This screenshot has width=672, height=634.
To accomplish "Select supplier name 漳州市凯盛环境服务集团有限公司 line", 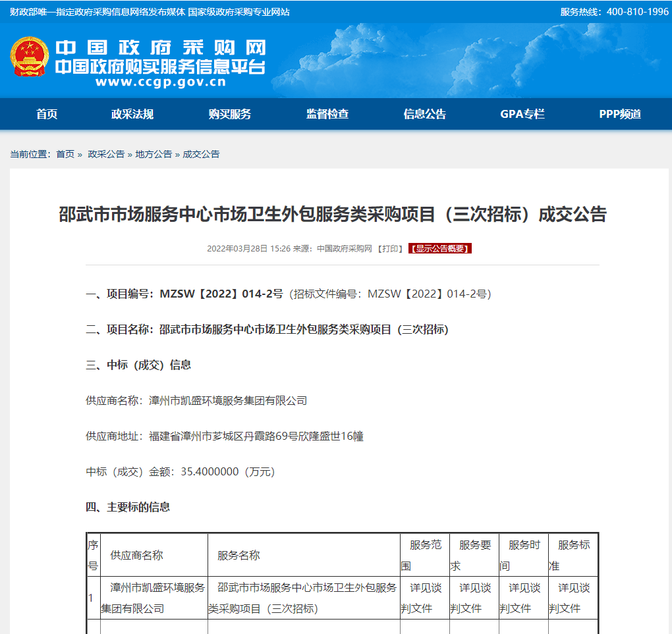I will point(196,400).
